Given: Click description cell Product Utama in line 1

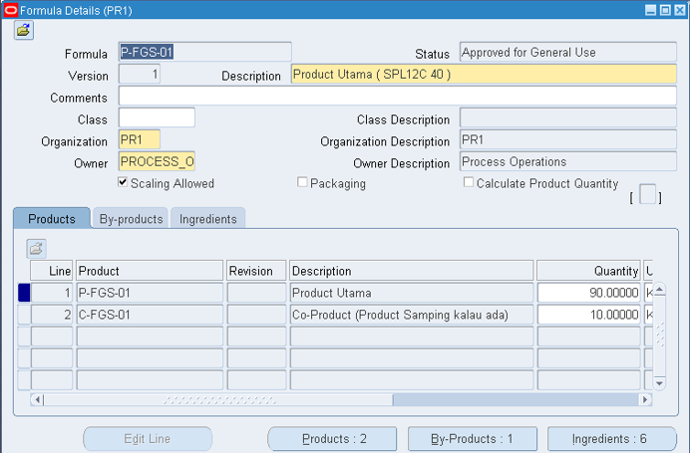Looking at the screenshot, I should pyautogui.click(x=411, y=293).
